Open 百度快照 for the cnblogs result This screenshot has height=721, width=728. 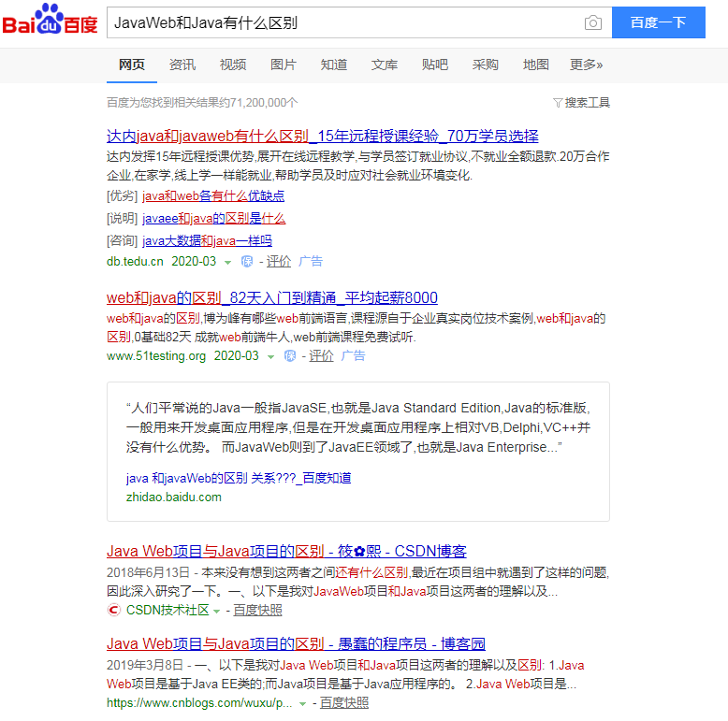tap(344, 703)
